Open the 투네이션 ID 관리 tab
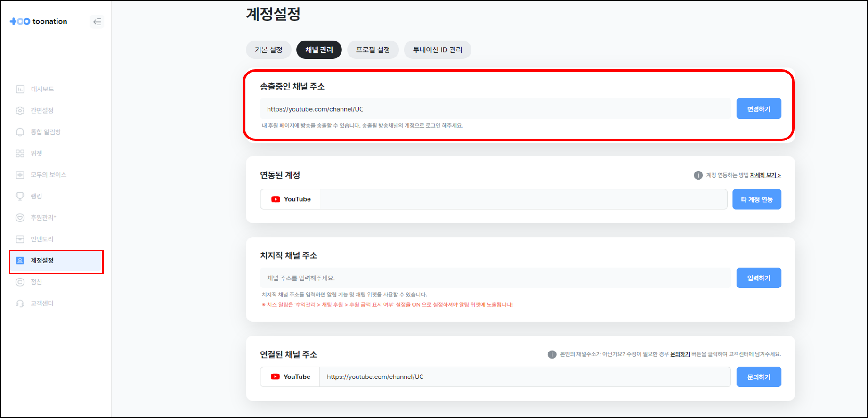 point(438,50)
